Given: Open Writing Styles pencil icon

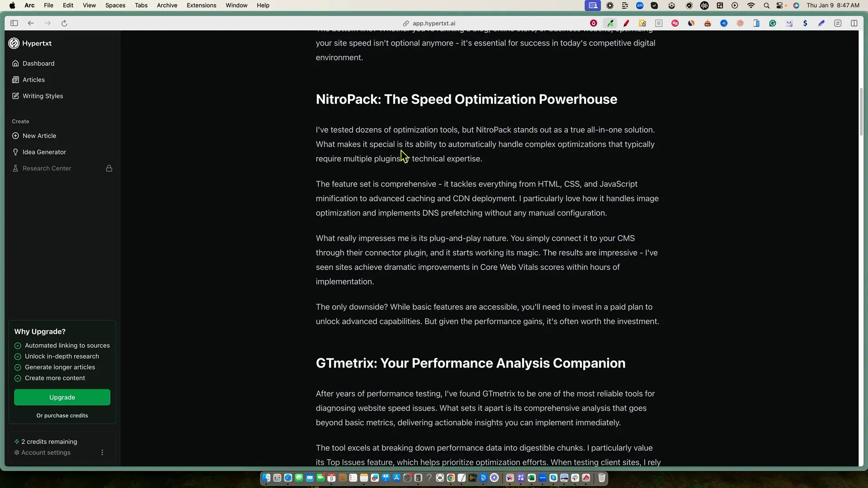Looking at the screenshot, I should coord(15,96).
